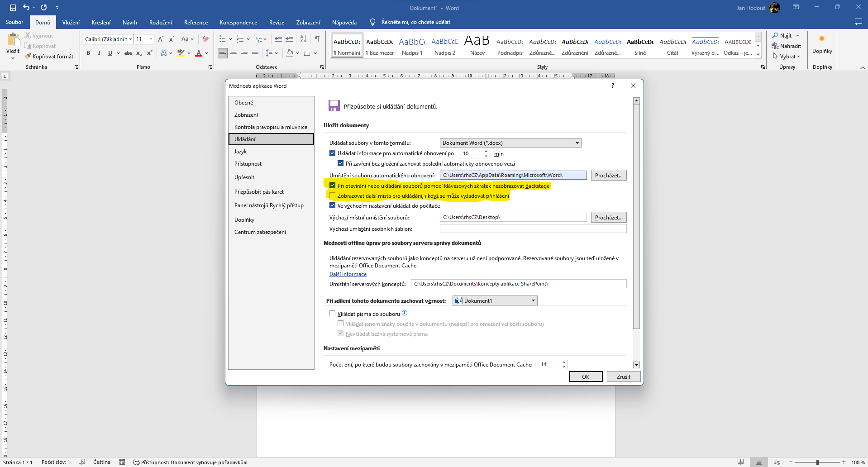Click the center alignment icon
Viewport: 868px width, 467px height.
(234, 53)
